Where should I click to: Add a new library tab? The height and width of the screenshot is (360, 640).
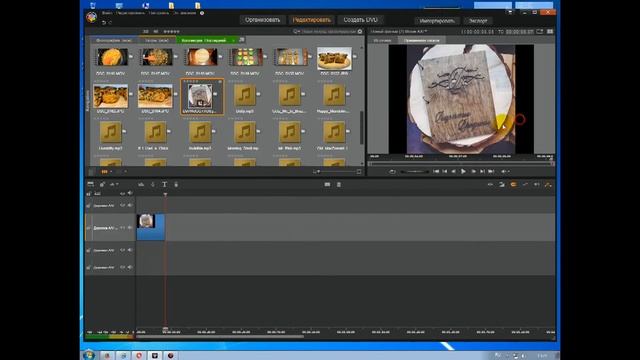(x=242, y=40)
